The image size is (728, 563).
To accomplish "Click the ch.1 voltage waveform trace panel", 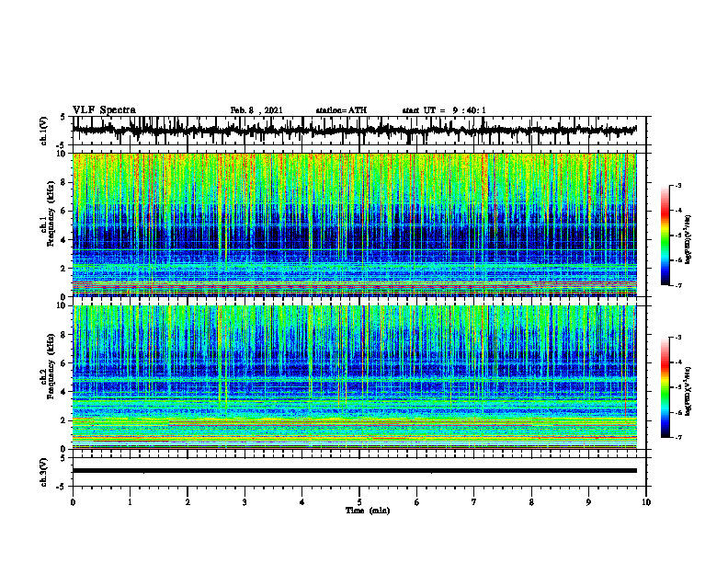I will [x=358, y=131].
